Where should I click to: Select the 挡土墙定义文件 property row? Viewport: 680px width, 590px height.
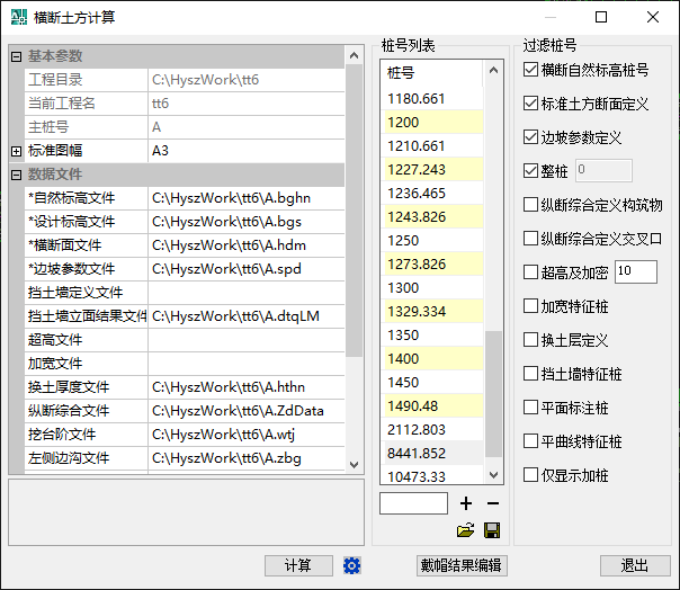click(85, 292)
